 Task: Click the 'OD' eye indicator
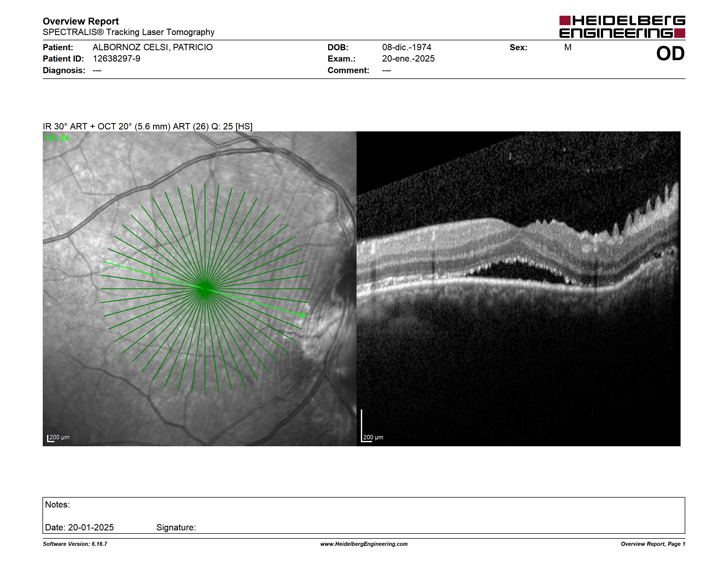click(670, 54)
